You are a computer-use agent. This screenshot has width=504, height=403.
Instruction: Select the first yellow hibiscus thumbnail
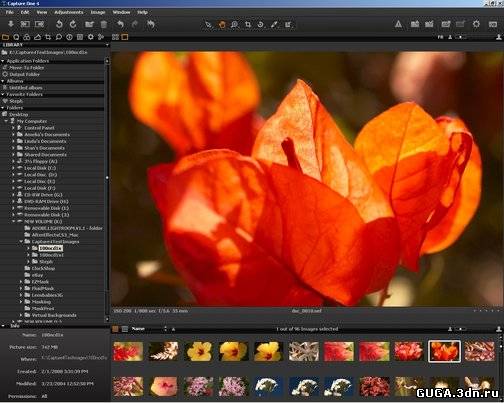199,351
